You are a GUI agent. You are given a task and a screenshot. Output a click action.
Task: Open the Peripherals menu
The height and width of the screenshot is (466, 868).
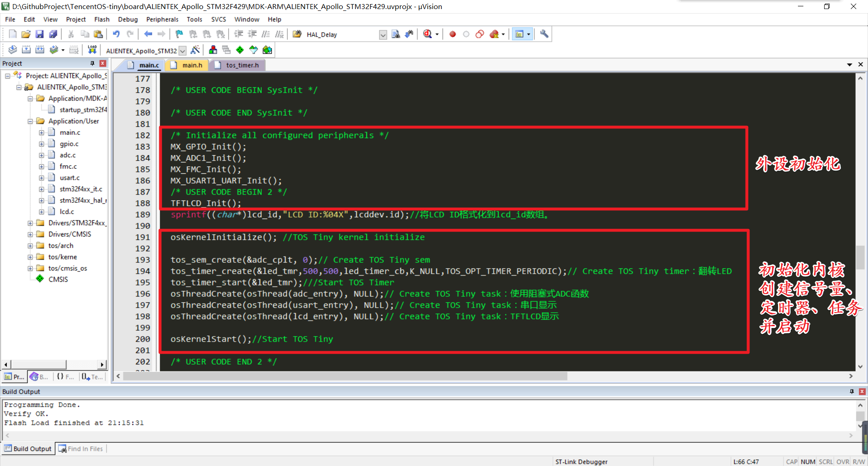[162, 19]
